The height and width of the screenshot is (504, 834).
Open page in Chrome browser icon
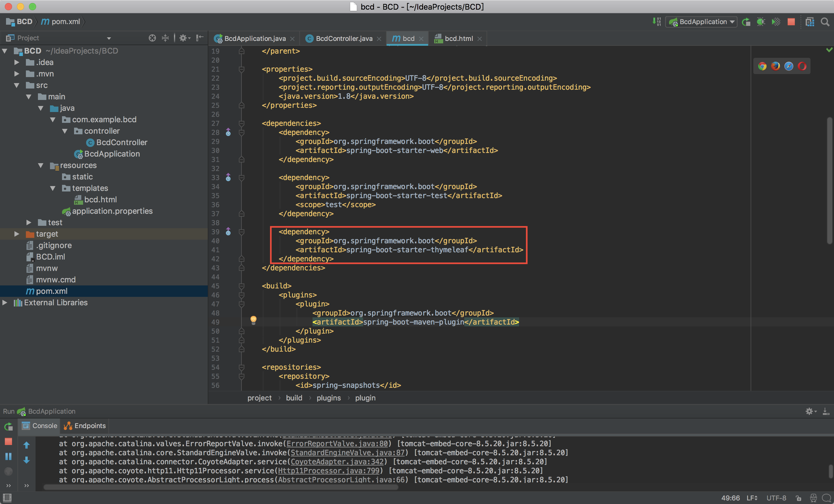click(762, 66)
